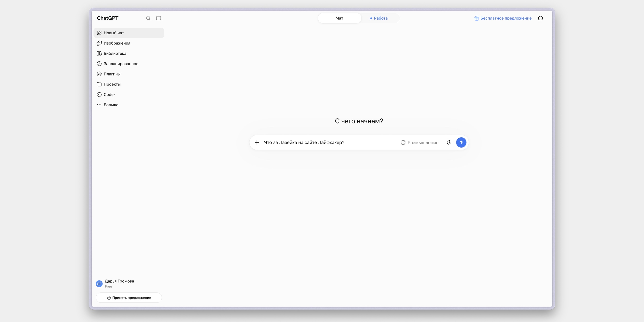The height and width of the screenshot is (322, 644).
Task: Open Изображения in the sidebar
Action: 129,43
